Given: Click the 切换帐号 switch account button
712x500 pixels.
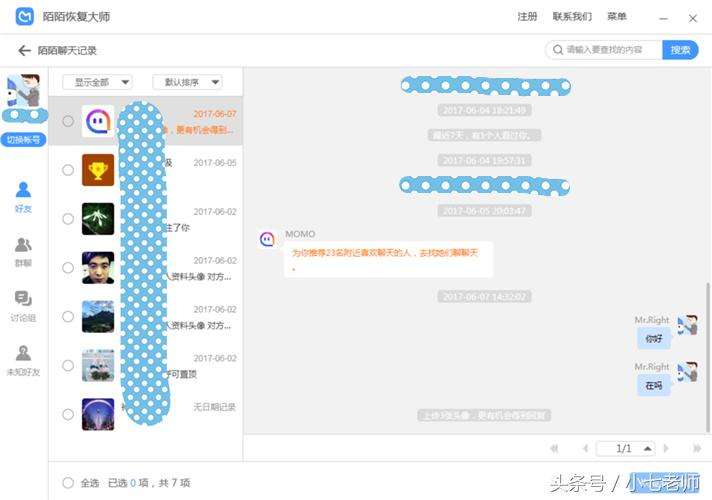Looking at the screenshot, I should click(x=24, y=139).
